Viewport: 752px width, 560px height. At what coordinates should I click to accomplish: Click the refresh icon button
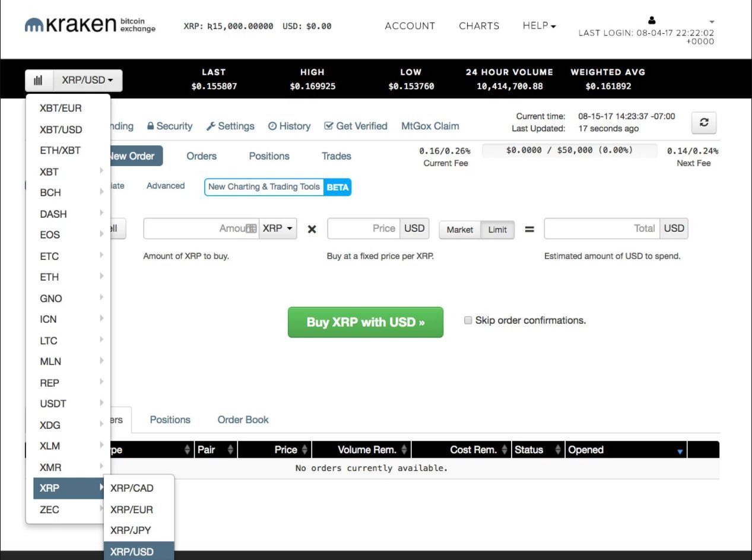[x=703, y=123]
